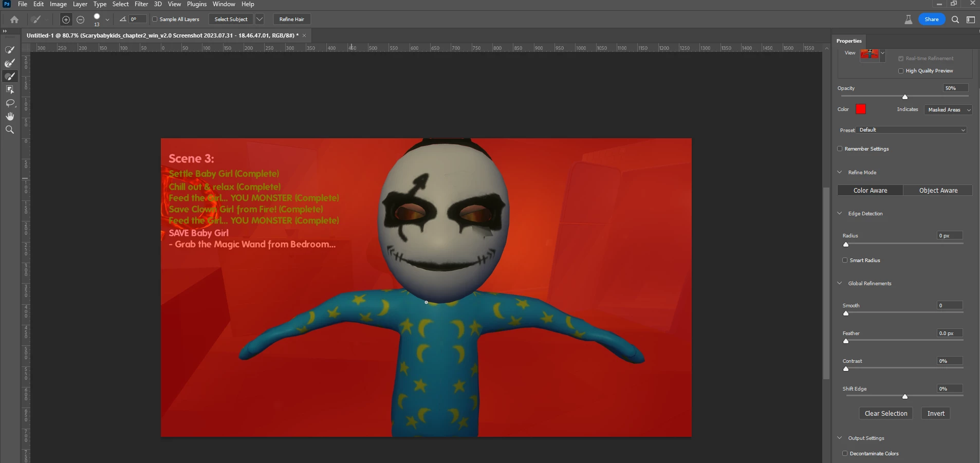This screenshot has height=463, width=980.
Task: Choose Subtract from selection mode icon
Action: pyautogui.click(x=81, y=20)
